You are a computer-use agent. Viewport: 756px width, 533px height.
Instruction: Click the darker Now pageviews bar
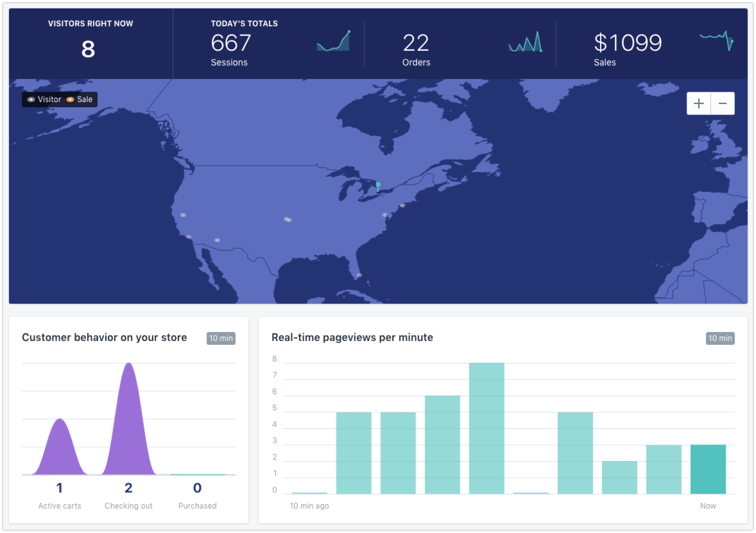point(708,469)
